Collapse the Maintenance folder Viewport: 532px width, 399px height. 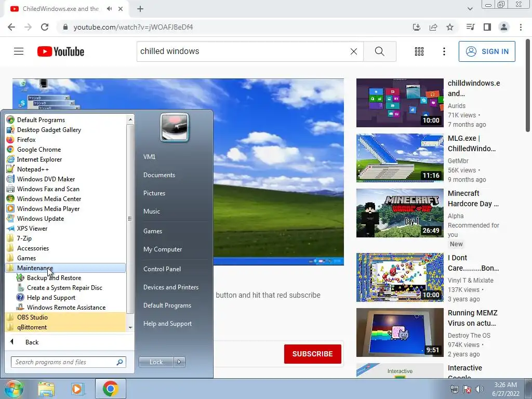[x=65, y=268]
